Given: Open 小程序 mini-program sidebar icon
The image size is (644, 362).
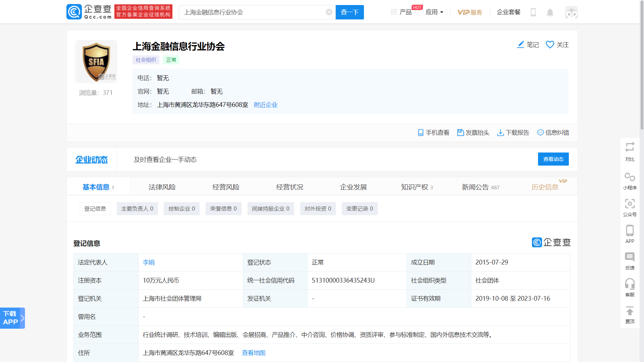Looking at the screenshot, I should click(x=630, y=177).
